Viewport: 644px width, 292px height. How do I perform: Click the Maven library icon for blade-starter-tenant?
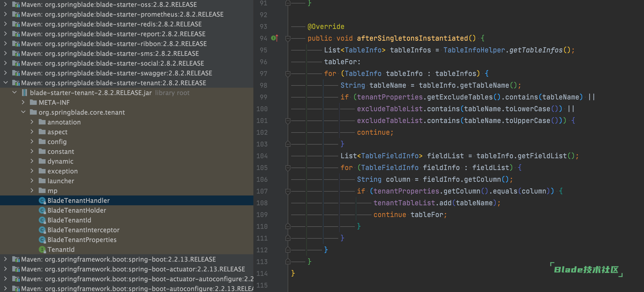click(16, 83)
